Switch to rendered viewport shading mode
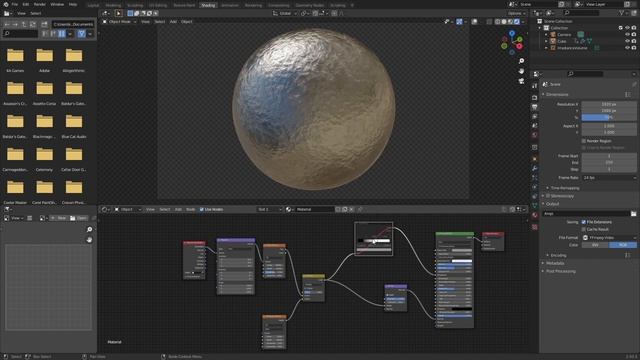 (x=517, y=22)
